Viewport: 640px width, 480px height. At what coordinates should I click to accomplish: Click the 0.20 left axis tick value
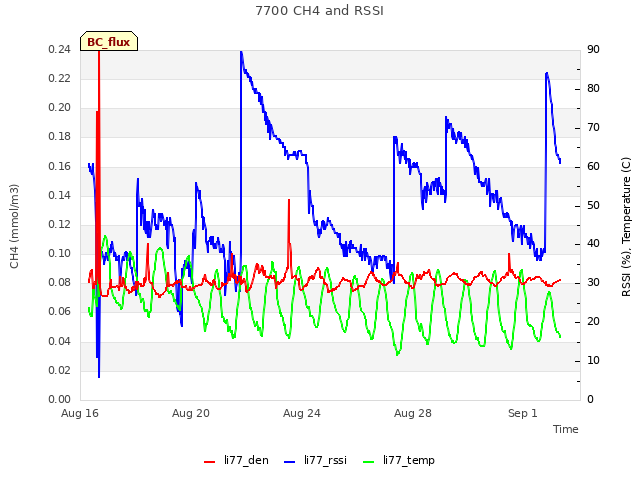(x=60, y=107)
